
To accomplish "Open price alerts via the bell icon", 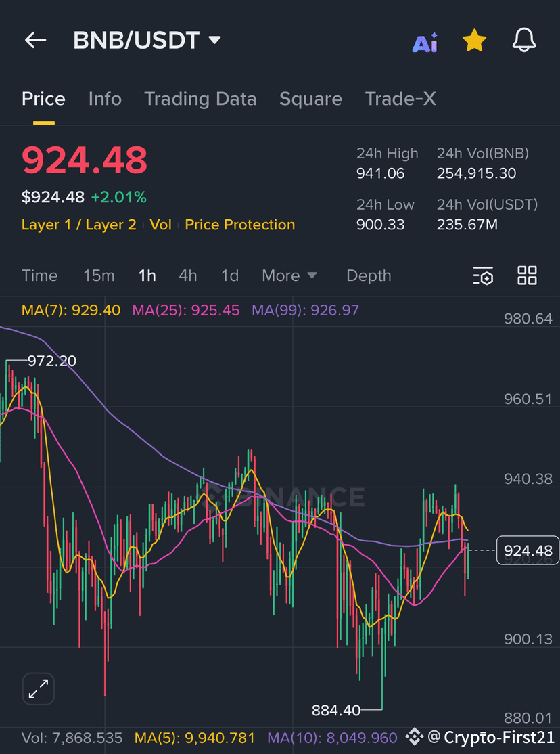I will [x=524, y=40].
